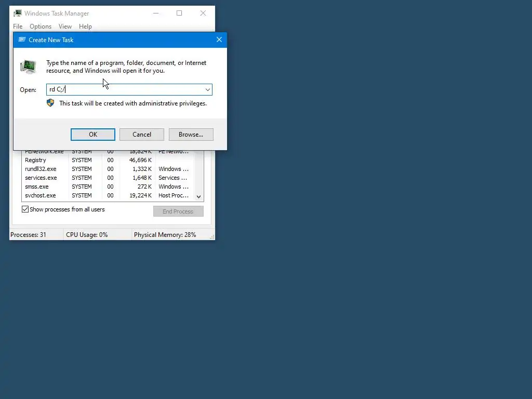Click OK in Create New Task dialog
This screenshot has width=532, height=399.
[92, 135]
